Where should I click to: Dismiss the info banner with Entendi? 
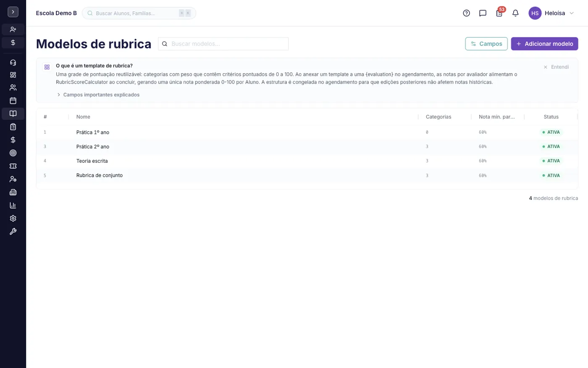click(556, 67)
